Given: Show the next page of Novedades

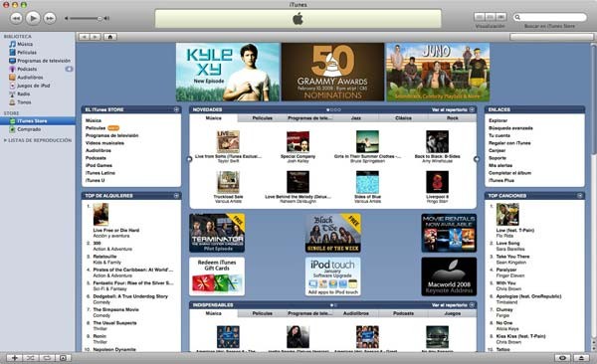Looking at the screenshot, I should pyautogui.click(x=477, y=159).
